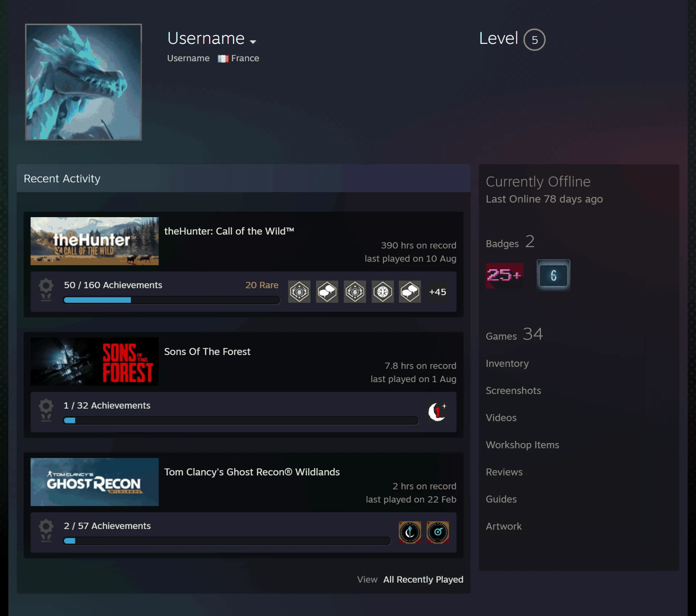Click the 50 / 160 Achievements progress bar

tap(171, 300)
